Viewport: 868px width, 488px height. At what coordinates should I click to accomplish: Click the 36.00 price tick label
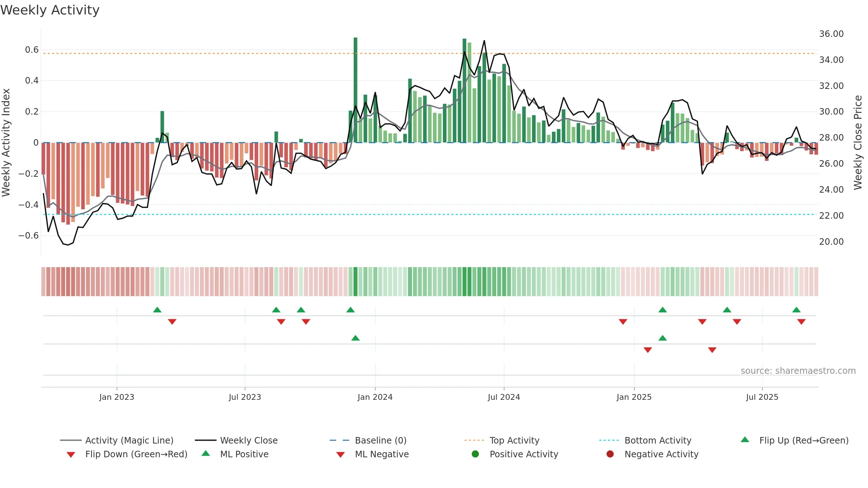(831, 34)
